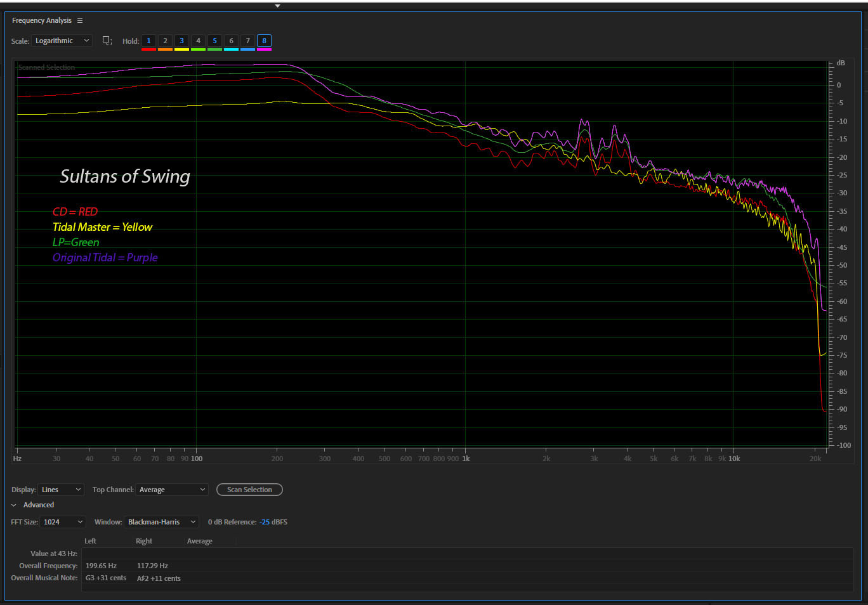Open the FFT Size dropdown showing 1024

(63, 522)
